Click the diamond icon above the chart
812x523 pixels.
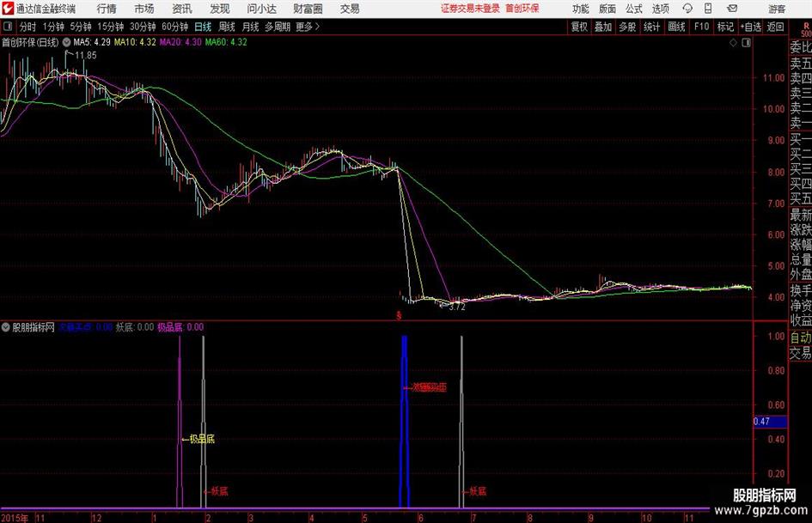[x=733, y=43]
